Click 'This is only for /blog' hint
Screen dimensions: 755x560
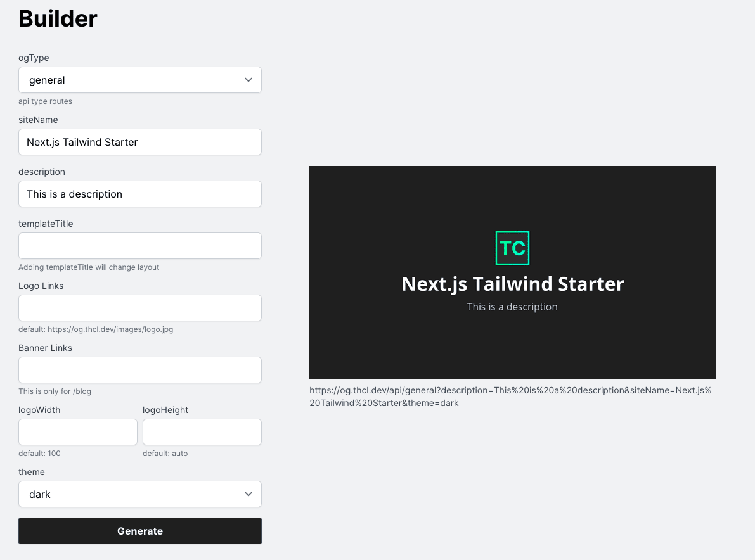55,391
